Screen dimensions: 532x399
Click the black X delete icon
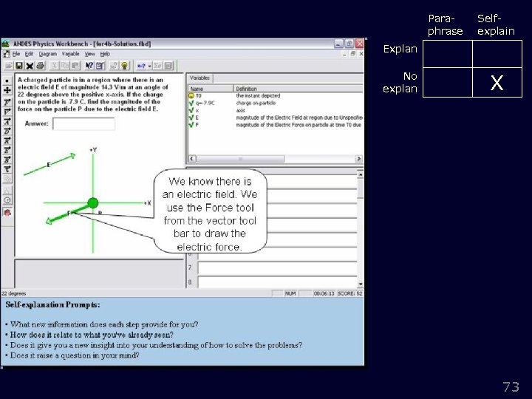30,66
